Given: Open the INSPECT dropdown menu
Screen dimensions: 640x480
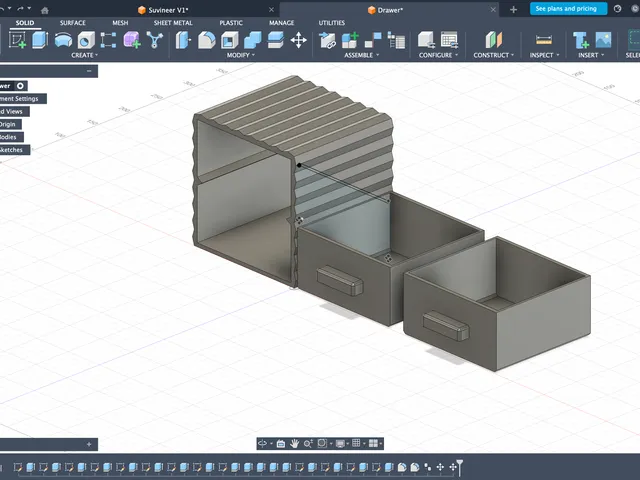Looking at the screenshot, I should 544,55.
